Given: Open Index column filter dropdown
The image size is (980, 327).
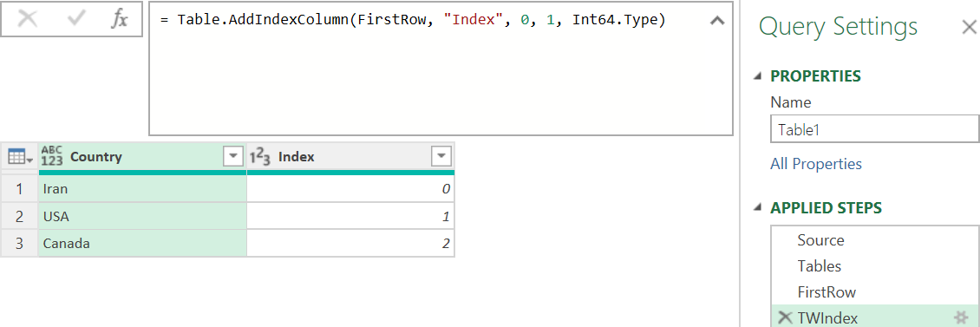Looking at the screenshot, I should point(441,156).
